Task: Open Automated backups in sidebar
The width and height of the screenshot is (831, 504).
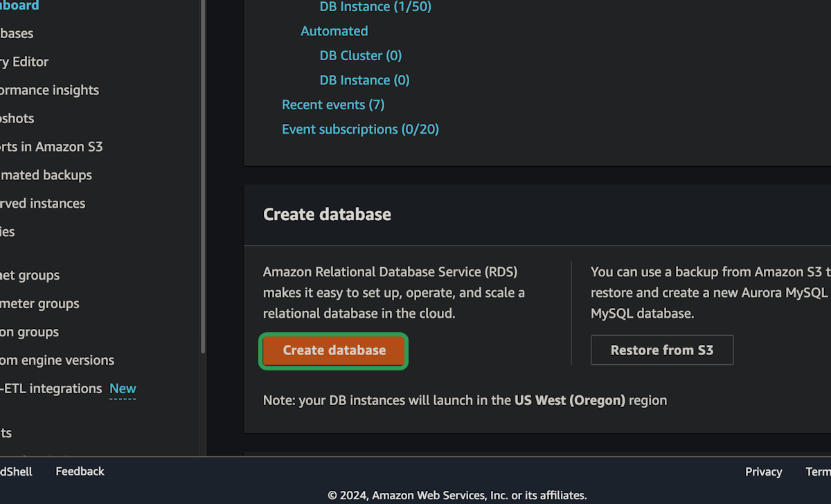Action: (x=46, y=175)
